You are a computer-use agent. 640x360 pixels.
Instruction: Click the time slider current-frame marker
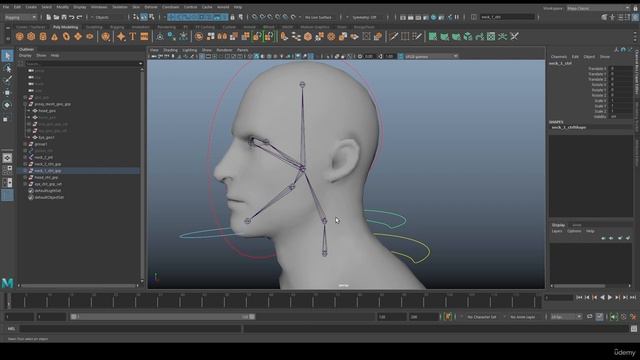point(9,301)
